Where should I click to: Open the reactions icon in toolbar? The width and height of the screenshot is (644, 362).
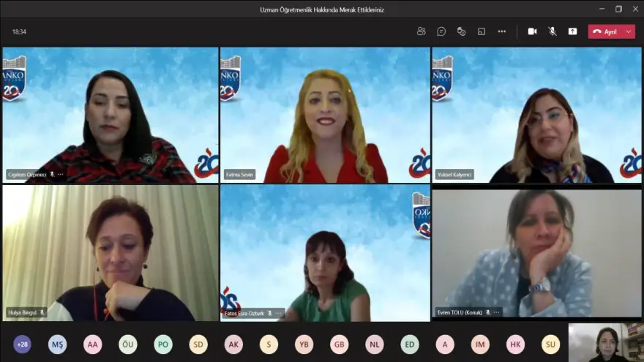461,31
